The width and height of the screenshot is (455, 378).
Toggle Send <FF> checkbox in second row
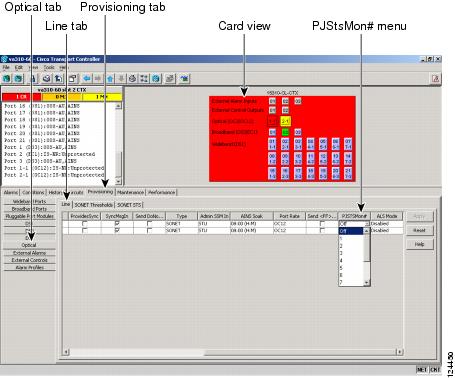pyautogui.click(x=322, y=230)
